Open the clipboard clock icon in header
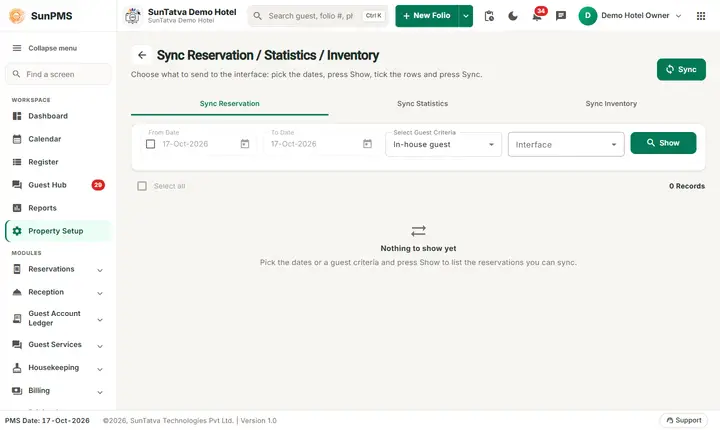The image size is (720, 430). coord(489,16)
